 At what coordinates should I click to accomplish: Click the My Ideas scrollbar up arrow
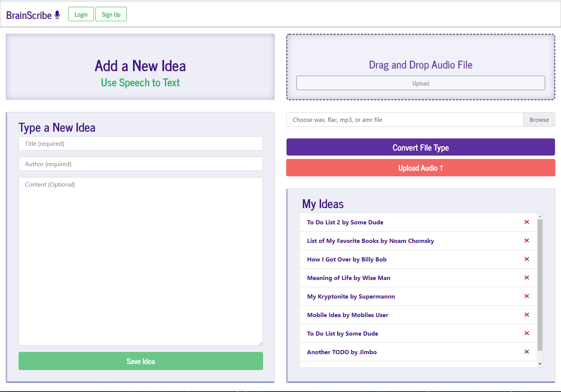540,216
